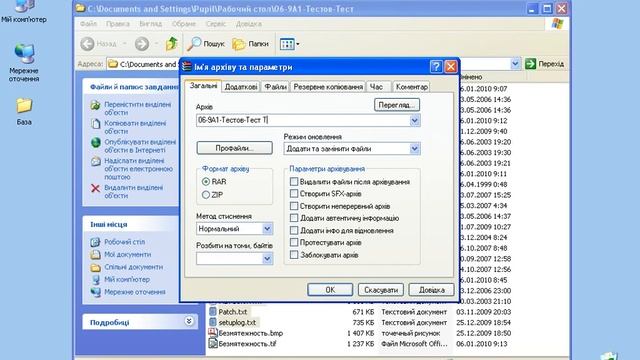The image size is (640, 360).
Task: Open Розбити на томи dropdown
Action: tap(267, 258)
